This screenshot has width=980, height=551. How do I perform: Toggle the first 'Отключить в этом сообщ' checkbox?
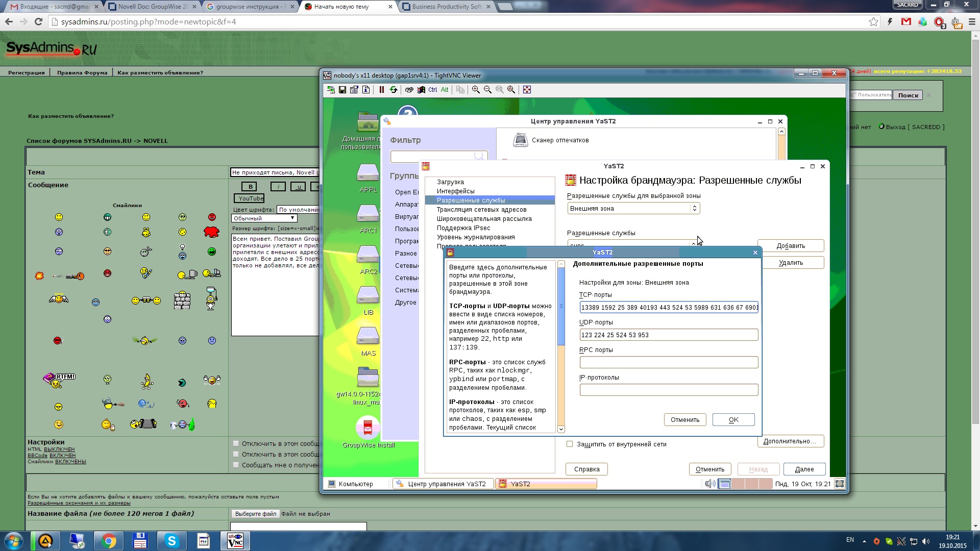(x=236, y=443)
